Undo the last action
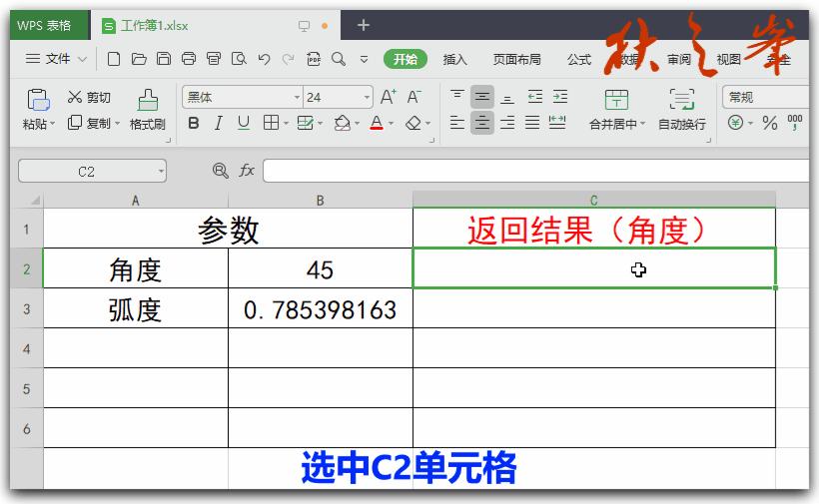The image size is (819, 504). click(264, 59)
